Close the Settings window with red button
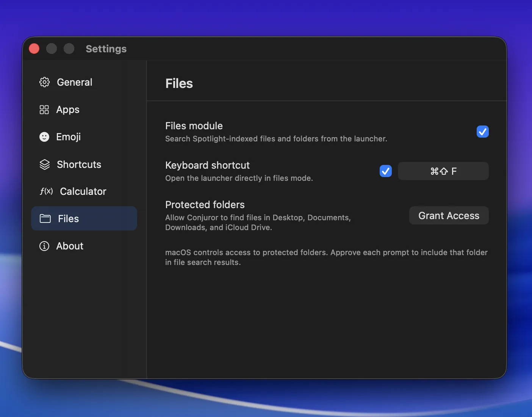 point(34,49)
